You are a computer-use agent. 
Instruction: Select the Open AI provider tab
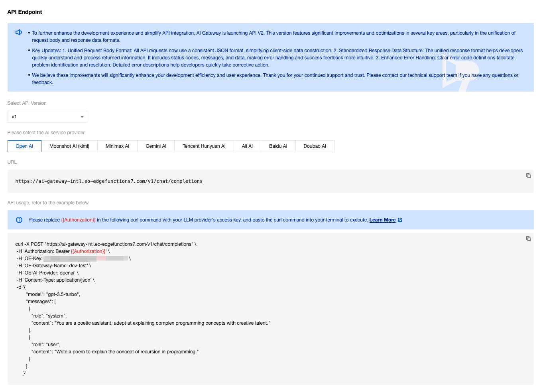24,146
